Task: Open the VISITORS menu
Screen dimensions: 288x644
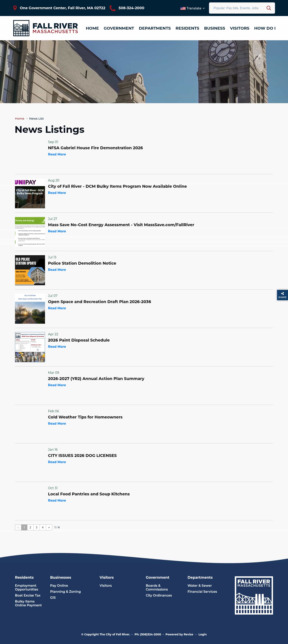Action: tap(240, 28)
